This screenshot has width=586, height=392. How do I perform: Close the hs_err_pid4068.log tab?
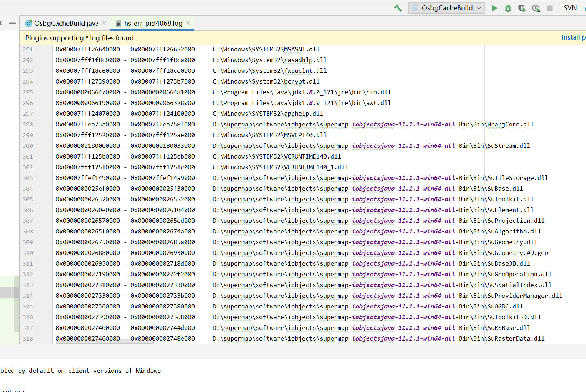tap(188, 23)
